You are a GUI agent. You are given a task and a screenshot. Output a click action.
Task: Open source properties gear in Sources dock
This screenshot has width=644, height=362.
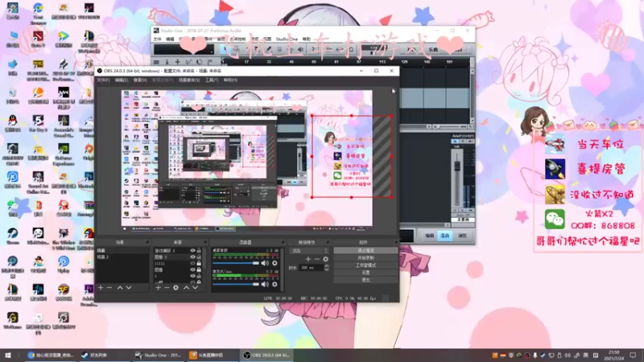175,288
